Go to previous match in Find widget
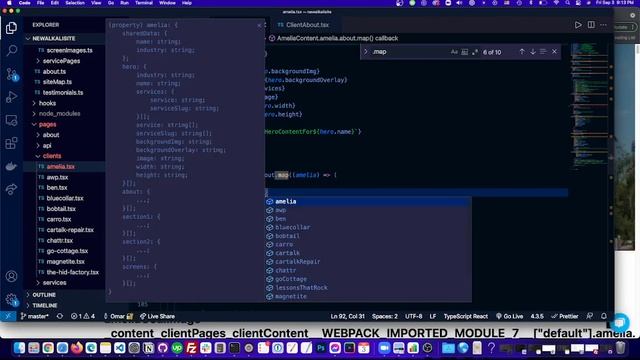 coord(522,52)
